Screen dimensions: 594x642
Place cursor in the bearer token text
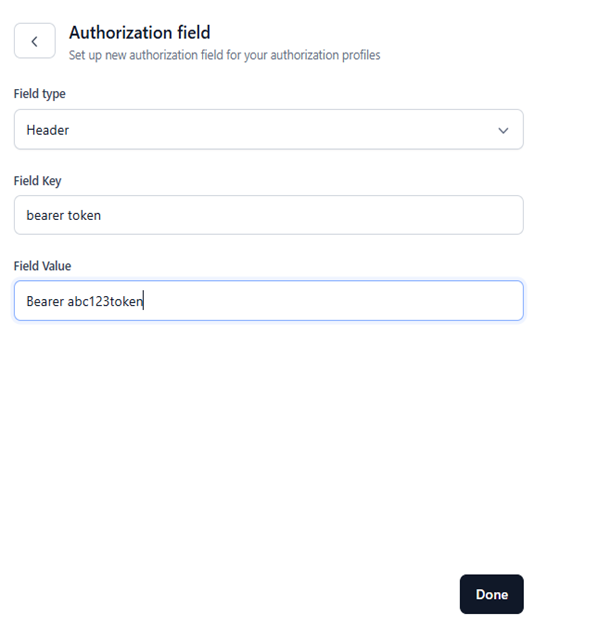coord(63,215)
